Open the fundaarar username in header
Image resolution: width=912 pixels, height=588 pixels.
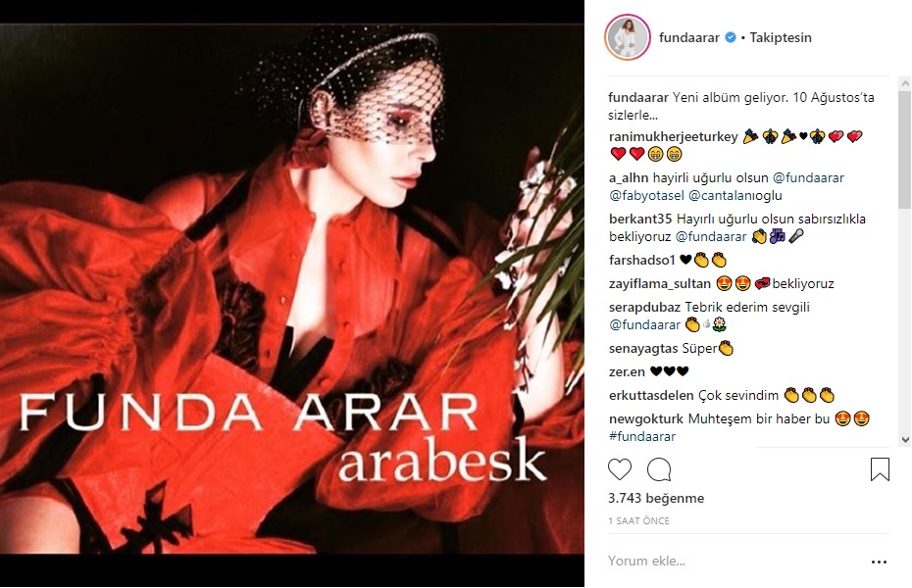click(x=689, y=38)
